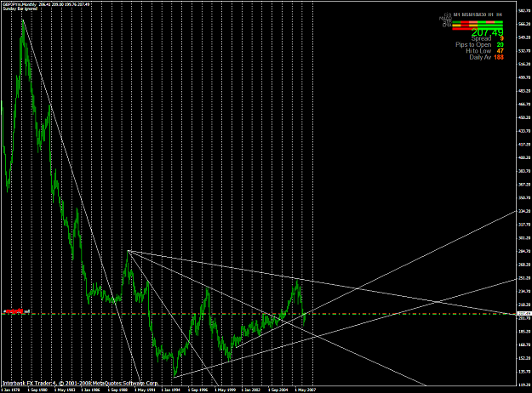Viewport: 532px width, 393px height.
Task: Click the Hi to Low label
Action: point(478,51)
